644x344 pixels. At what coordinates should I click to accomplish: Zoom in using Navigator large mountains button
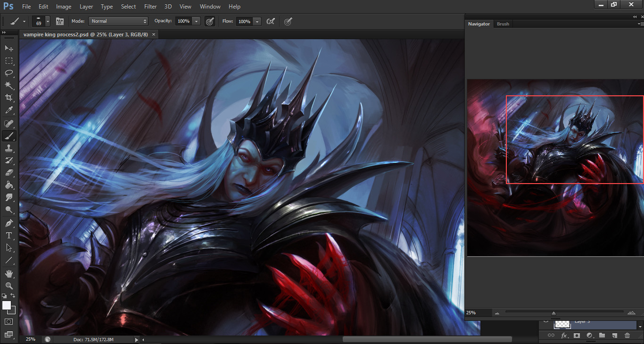click(632, 313)
